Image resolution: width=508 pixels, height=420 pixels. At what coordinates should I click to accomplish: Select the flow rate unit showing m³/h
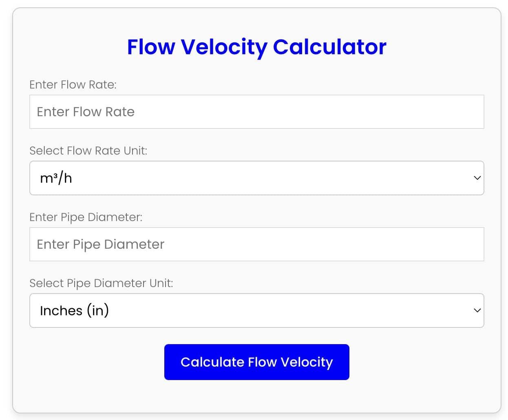(x=256, y=178)
